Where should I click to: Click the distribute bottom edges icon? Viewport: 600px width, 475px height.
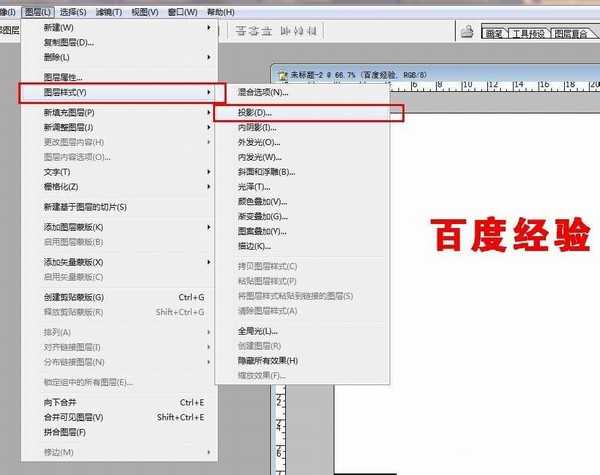[266, 31]
